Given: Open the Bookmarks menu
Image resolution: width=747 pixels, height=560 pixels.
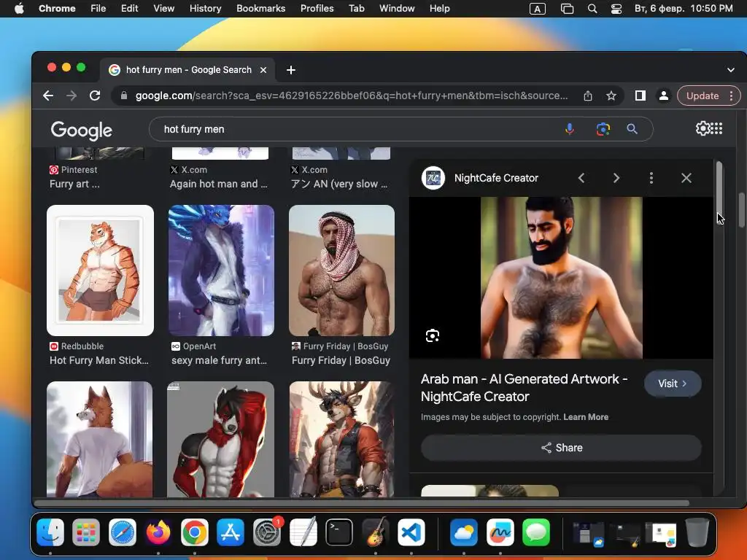Looking at the screenshot, I should pyautogui.click(x=260, y=9).
